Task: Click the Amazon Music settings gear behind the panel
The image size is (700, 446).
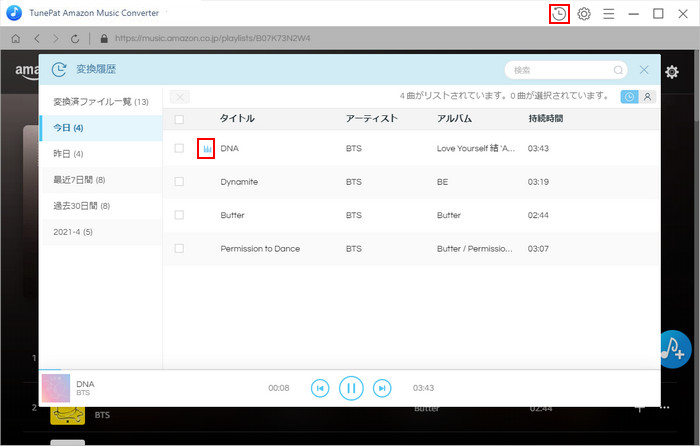Action: click(672, 72)
